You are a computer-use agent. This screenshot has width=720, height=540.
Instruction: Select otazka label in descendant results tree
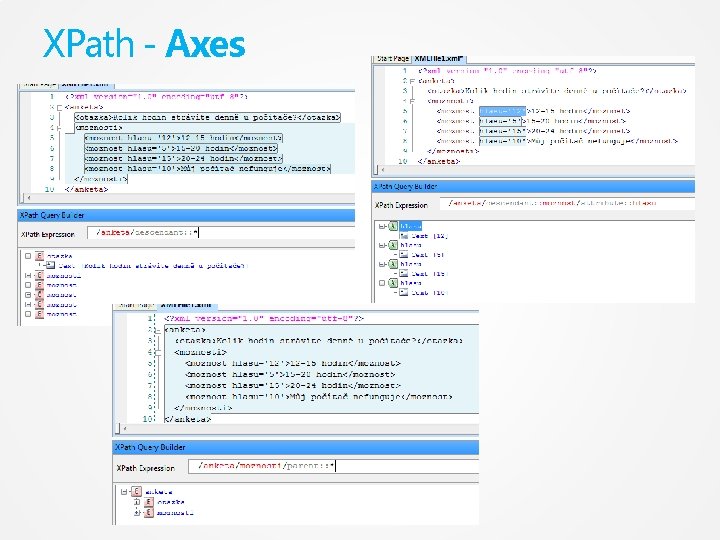[60, 256]
